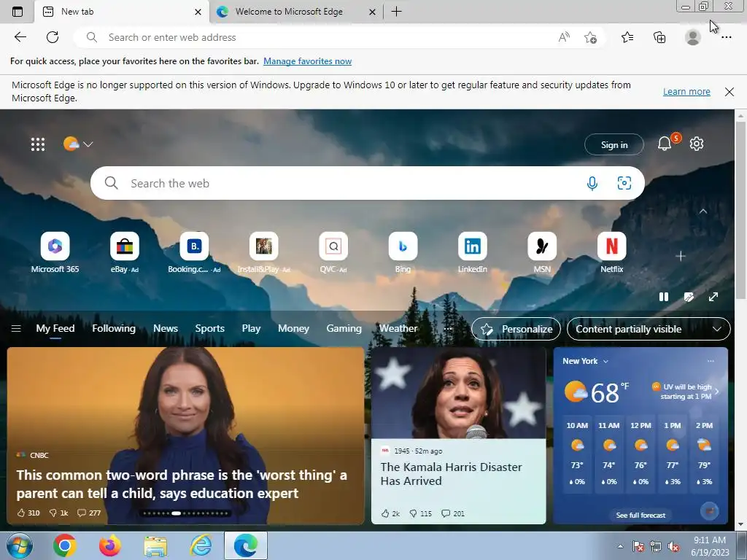Image resolution: width=747 pixels, height=560 pixels.
Task: Expand background to full view
Action: 713,297
